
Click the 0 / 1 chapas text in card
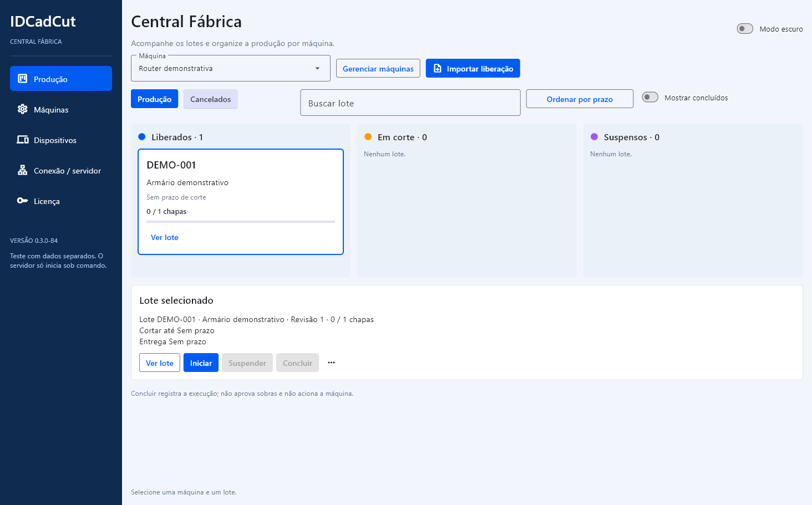pyautogui.click(x=166, y=211)
